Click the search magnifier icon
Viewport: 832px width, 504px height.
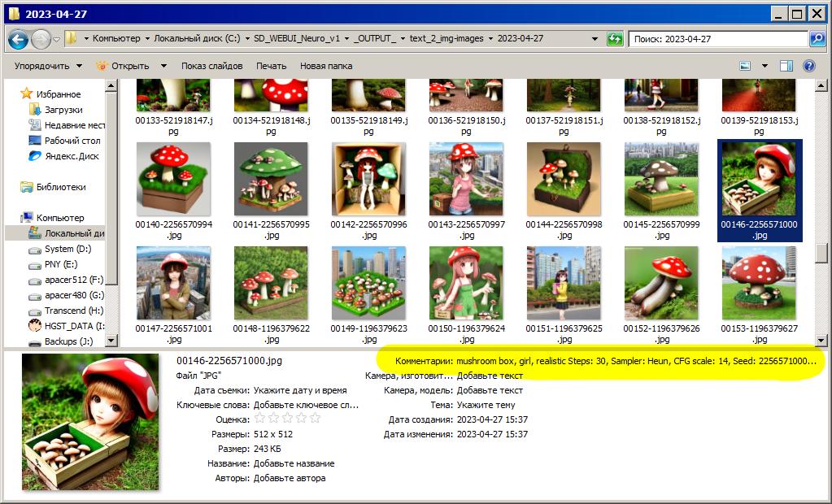817,39
